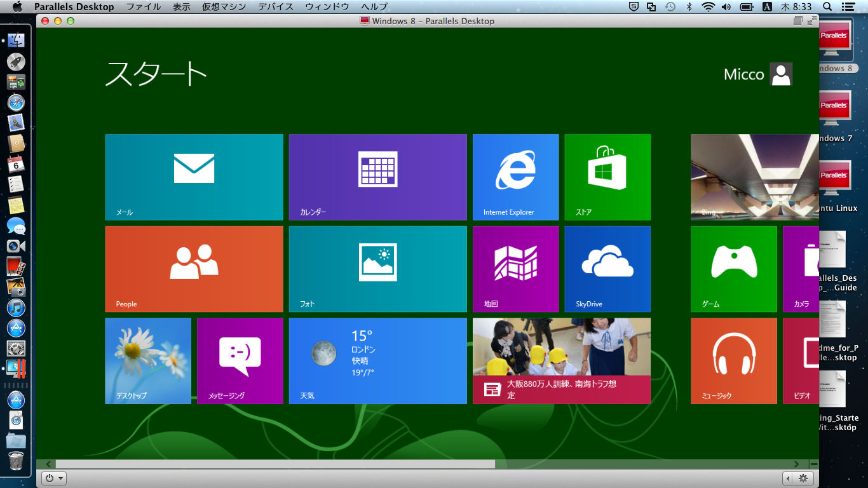This screenshot has height=488, width=868.
Task: Open the Trash in the Dock
Action: click(x=16, y=461)
